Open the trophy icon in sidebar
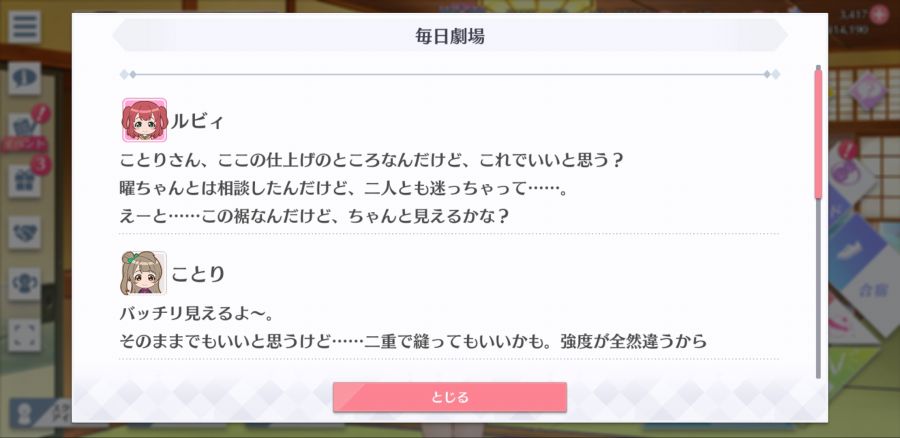The height and width of the screenshot is (438, 900). pos(24,284)
